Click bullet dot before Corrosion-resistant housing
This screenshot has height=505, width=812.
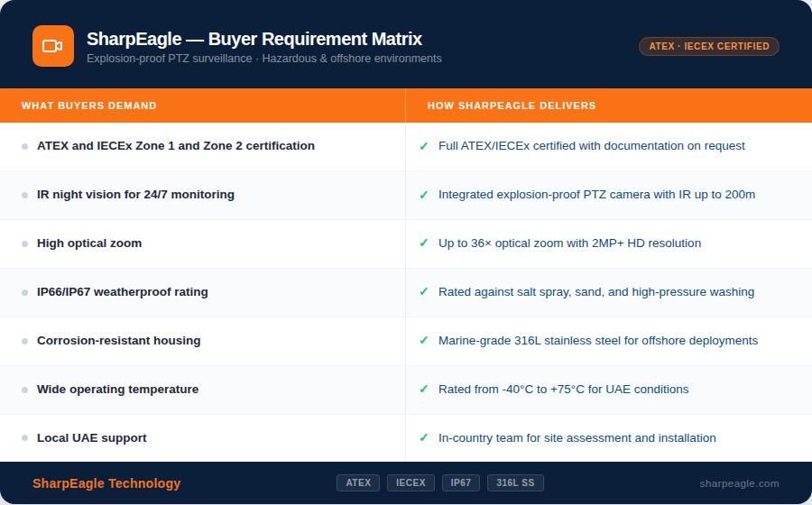click(25, 341)
